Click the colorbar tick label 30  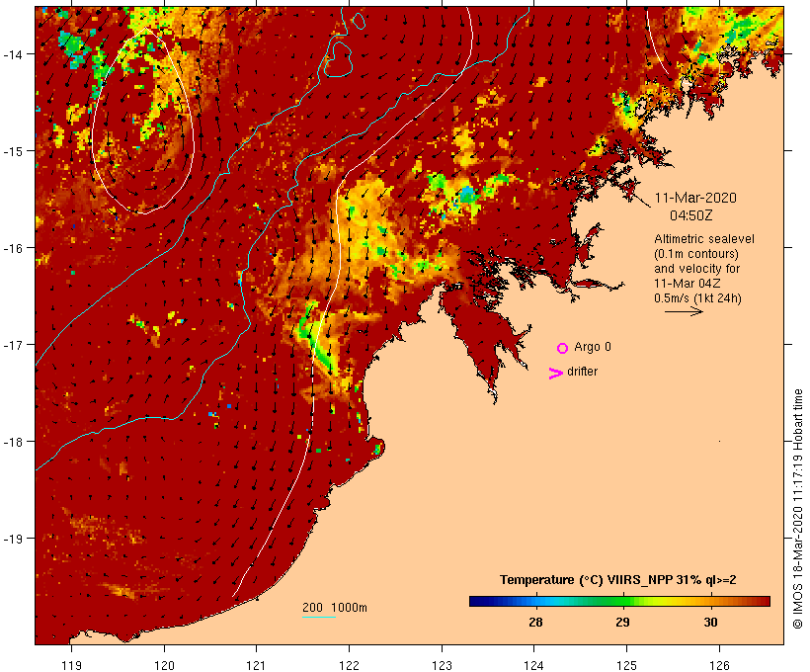click(x=711, y=622)
